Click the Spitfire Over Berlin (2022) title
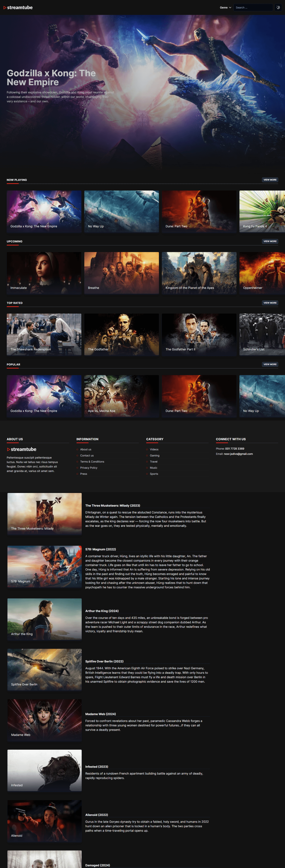This screenshot has width=285, height=868. tap(104, 661)
